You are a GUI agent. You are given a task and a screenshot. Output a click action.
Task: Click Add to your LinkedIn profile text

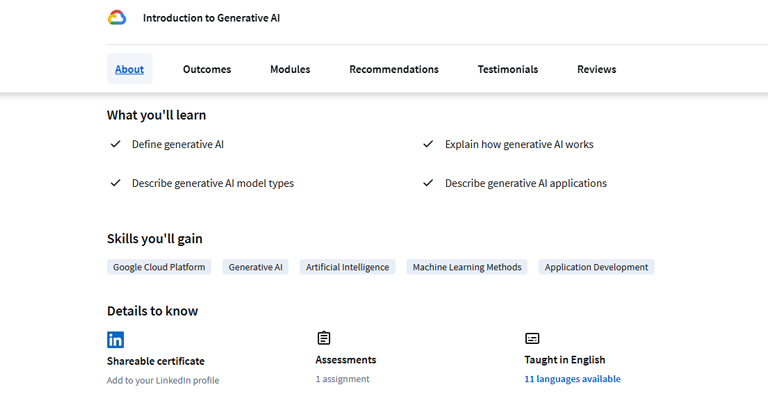[x=163, y=380]
